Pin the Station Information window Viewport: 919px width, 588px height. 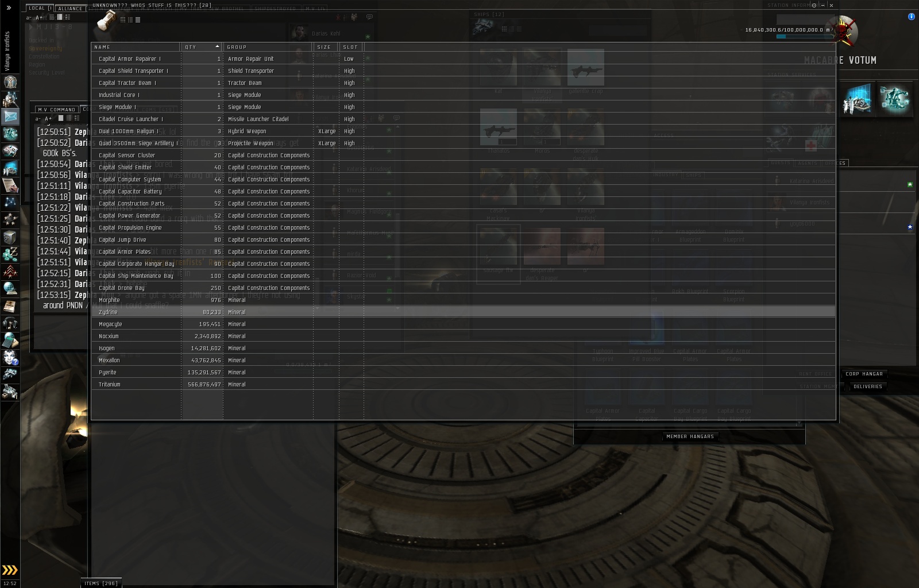click(814, 5)
